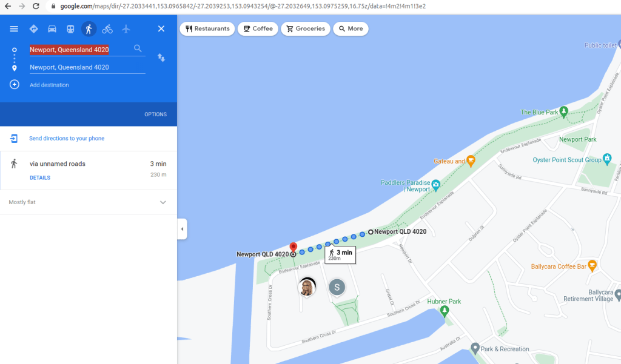
Task: Expand the Mostly flat elevation section
Action: click(163, 202)
